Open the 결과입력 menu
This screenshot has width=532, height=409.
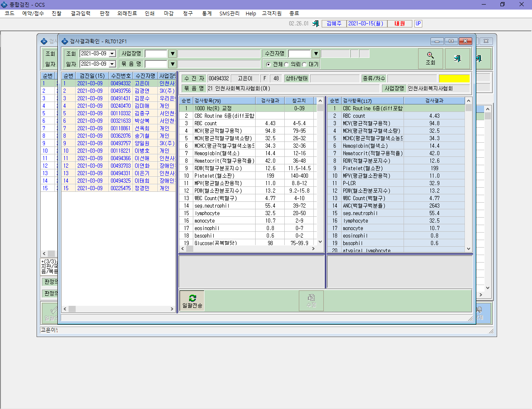tap(81, 13)
